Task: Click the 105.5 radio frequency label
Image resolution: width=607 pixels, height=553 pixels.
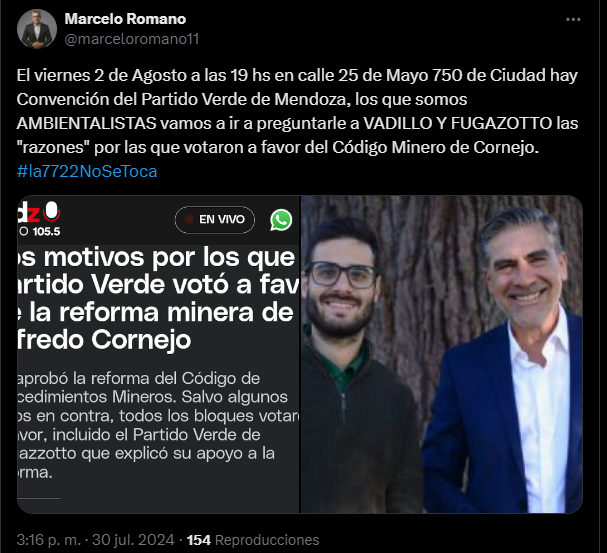Action: 46,231
